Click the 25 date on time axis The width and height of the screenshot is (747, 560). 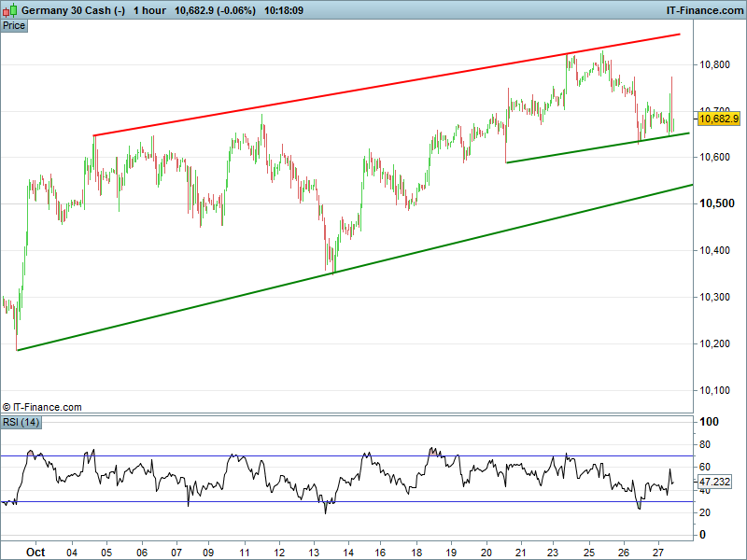(x=589, y=553)
